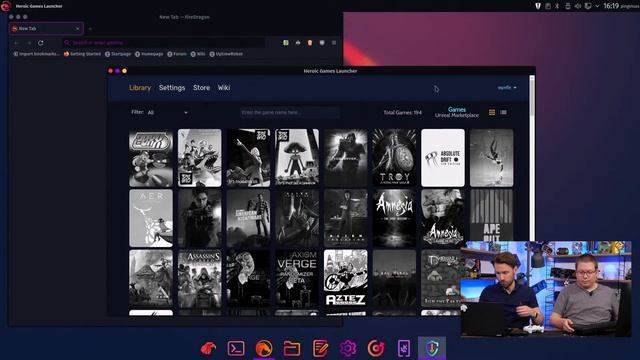Open the UptimeRobot bookmark
Image resolution: width=640 pixels, height=360 pixels.
[x=226, y=54]
